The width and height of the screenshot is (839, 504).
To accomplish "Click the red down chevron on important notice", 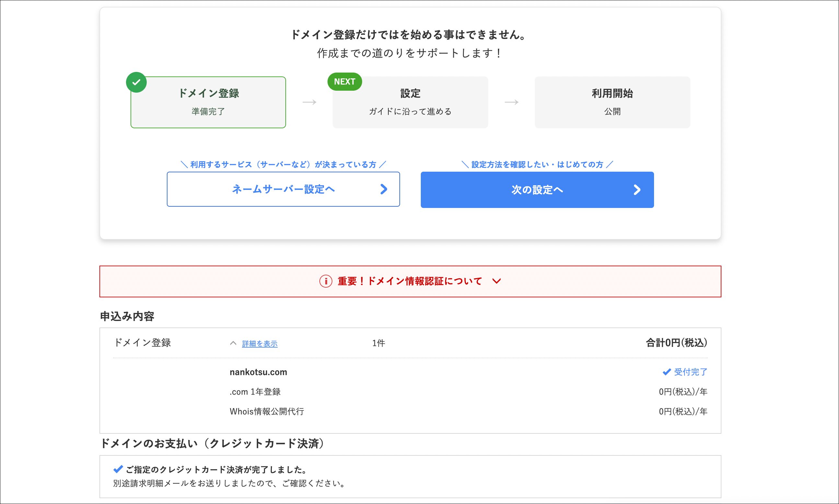I will click(x=497, y=281).
